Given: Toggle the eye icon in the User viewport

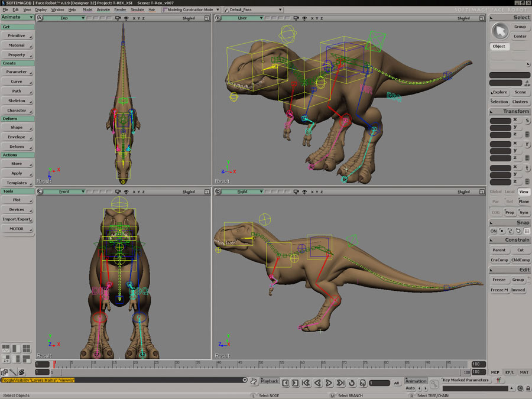Looking at the screenshot, I should click(304, 18).
